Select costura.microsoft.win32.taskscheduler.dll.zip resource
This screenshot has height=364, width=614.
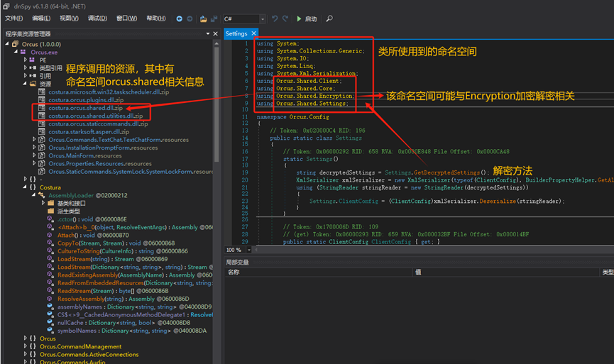point(109,92)
